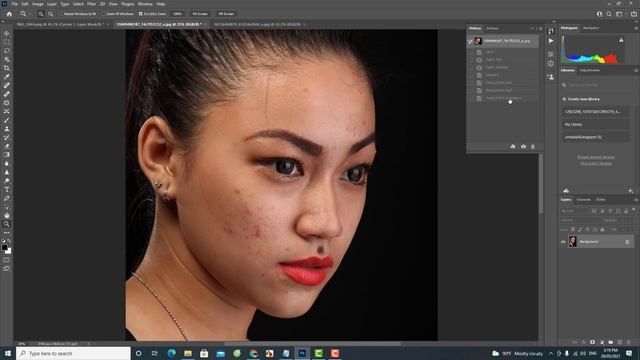Create a new group with folder icon
Image resolution: width=640 pixels, height=360 pixels.
(x=611, y=342)
